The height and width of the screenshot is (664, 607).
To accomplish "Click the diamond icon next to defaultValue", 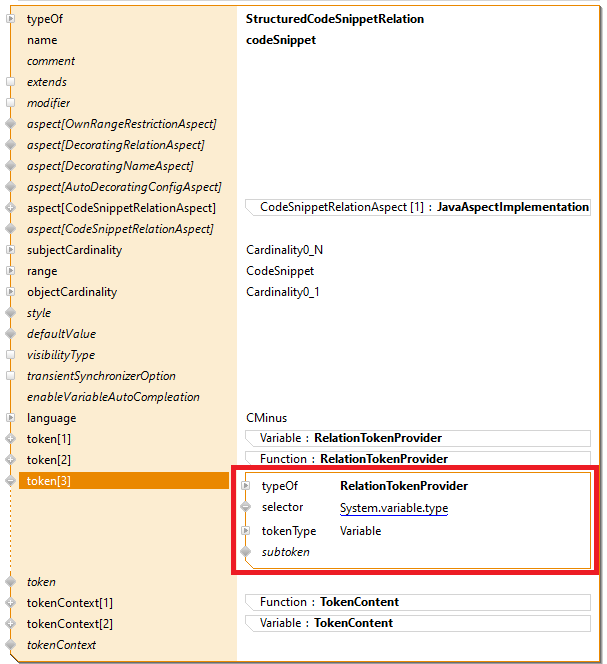I will coord(11,334).
